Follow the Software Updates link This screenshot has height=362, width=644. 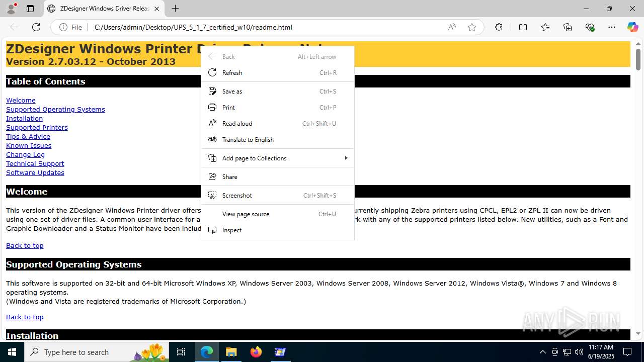click(x=35, y=172)
